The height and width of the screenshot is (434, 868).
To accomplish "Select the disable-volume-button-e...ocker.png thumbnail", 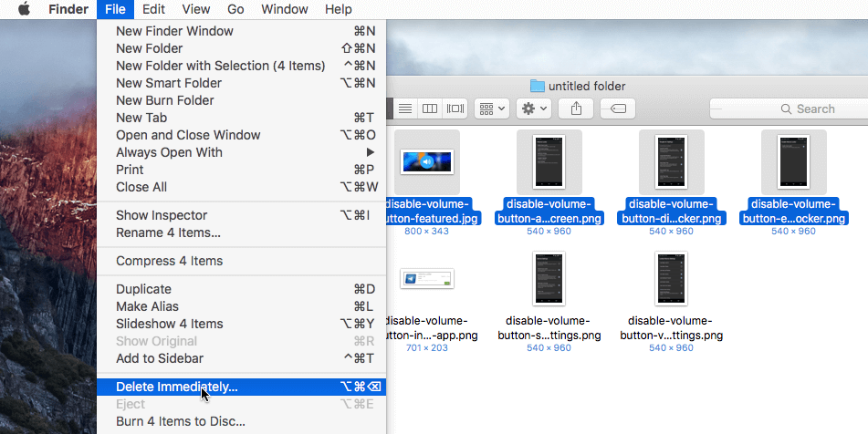I will click(794, 162).
